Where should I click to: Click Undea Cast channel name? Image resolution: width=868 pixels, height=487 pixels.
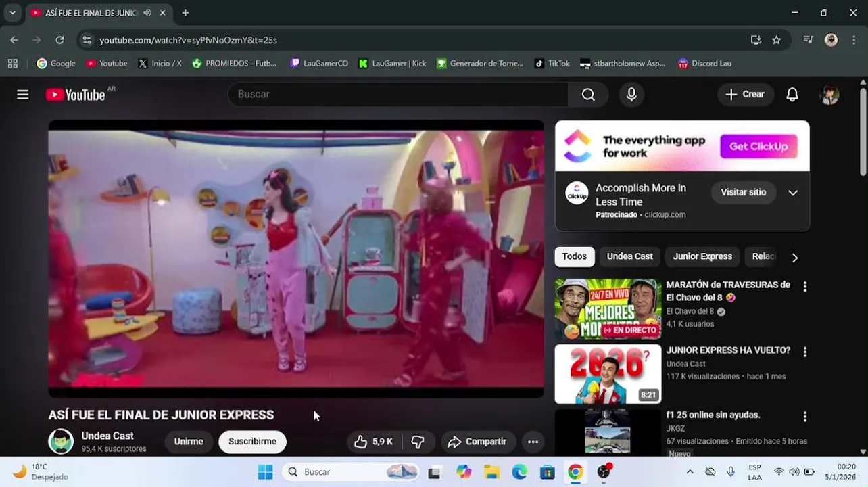(107, 436)
